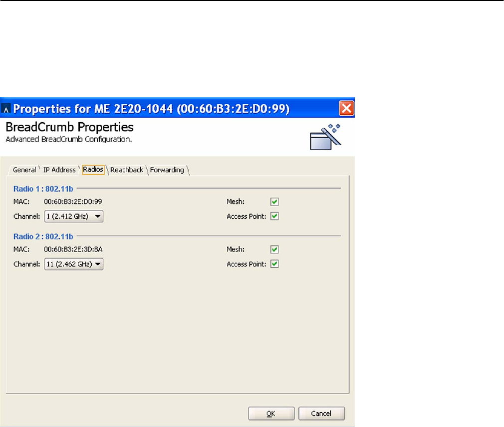Viewport: 504px width, 427px height.
Task: Click the application icon in the title bar
Action: 6,109
